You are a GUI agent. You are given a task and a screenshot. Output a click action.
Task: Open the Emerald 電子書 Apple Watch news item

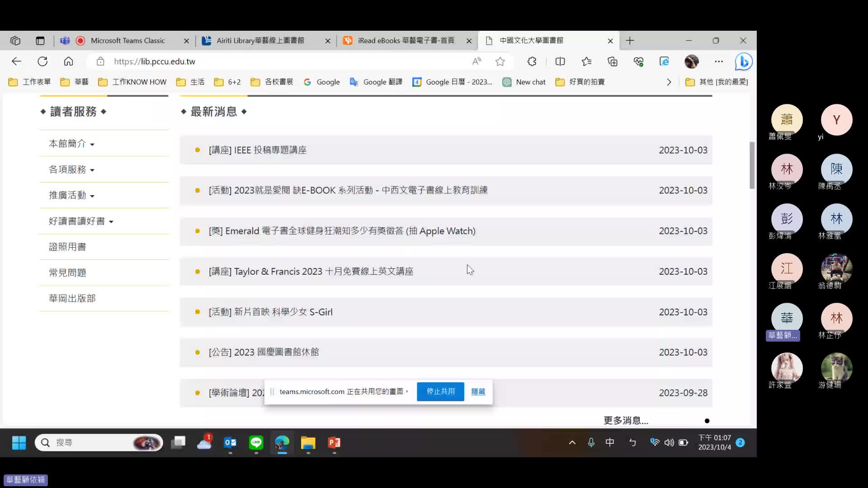446,231
